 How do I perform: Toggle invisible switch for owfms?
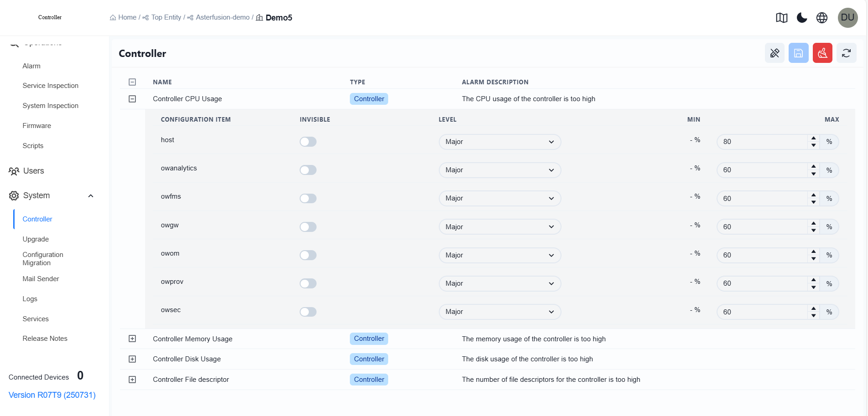point(308,198)
